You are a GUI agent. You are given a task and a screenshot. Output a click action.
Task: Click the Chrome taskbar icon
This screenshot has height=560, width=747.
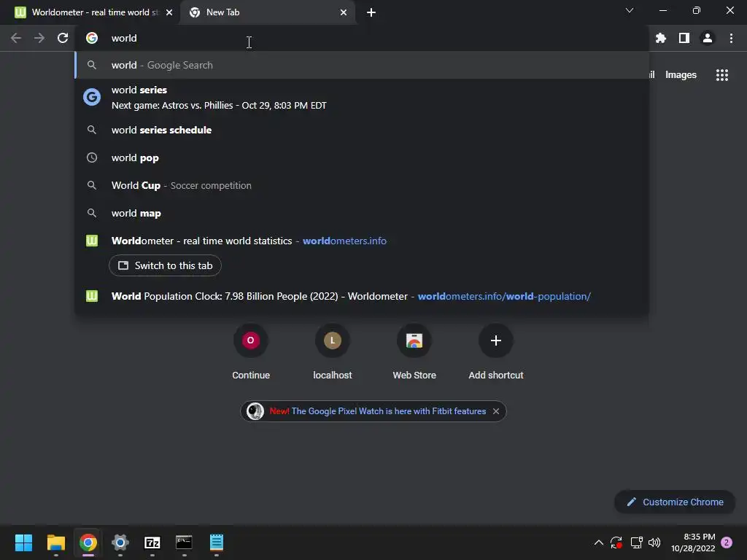[x=88, y=542]
